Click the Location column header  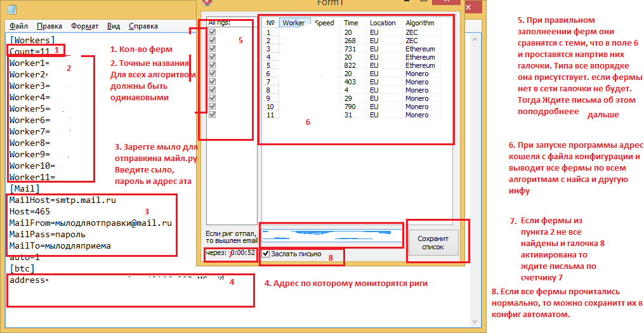point(383,23)
